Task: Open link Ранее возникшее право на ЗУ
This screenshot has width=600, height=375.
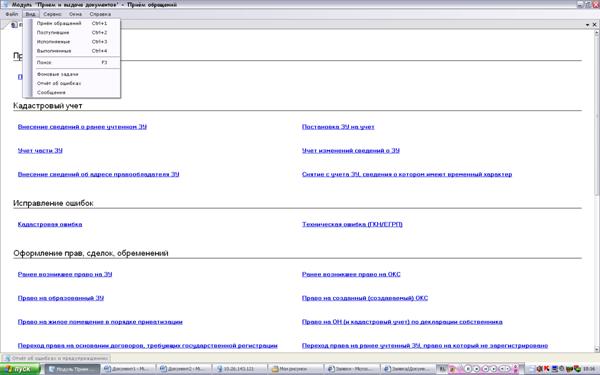Action: coord(65,274)
